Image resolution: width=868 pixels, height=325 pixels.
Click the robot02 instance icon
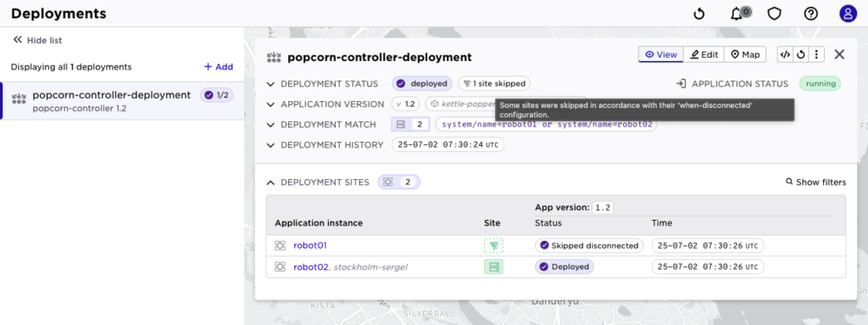(x=280, y=266)
